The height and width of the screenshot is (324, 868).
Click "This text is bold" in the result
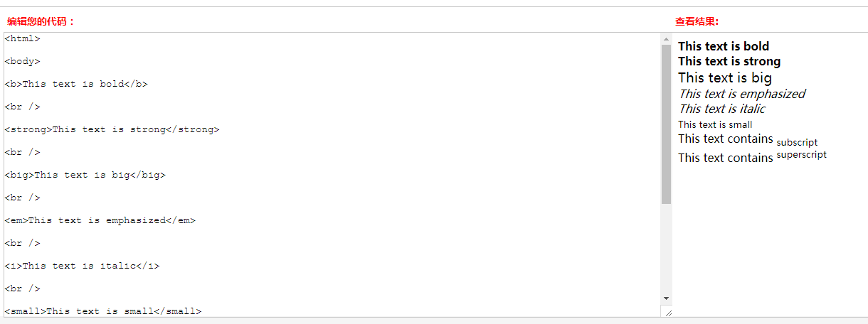pyautogui.click(x=724, y=46)
